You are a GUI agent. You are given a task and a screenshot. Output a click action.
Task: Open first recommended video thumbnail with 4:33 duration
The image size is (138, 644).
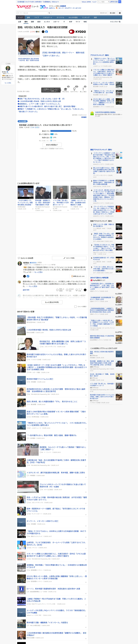click(x=26, y=192)
